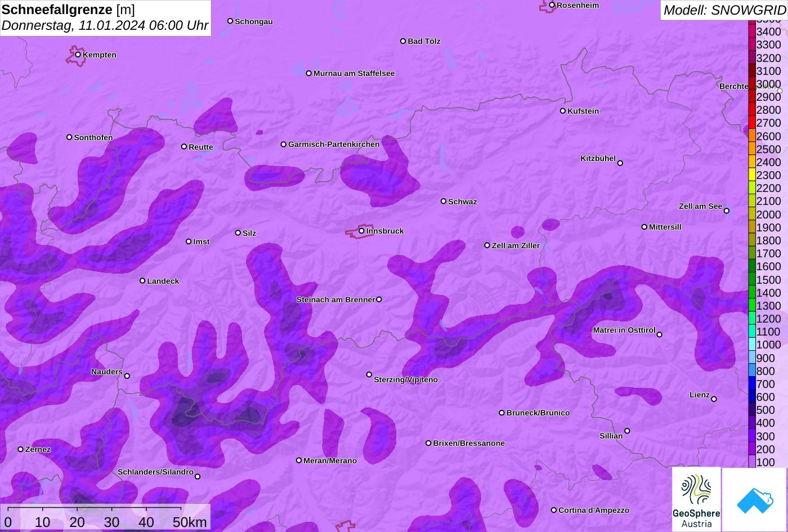Select the 700 m blue legend swatch

pos(752,384)
